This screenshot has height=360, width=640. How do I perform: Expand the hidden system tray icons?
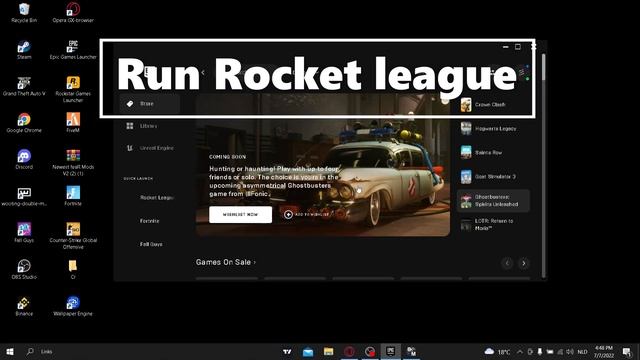[x=520, y=351]
